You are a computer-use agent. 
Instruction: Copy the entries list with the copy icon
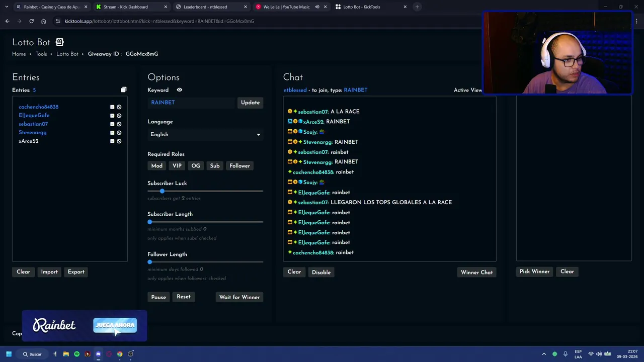pos(124,90)
